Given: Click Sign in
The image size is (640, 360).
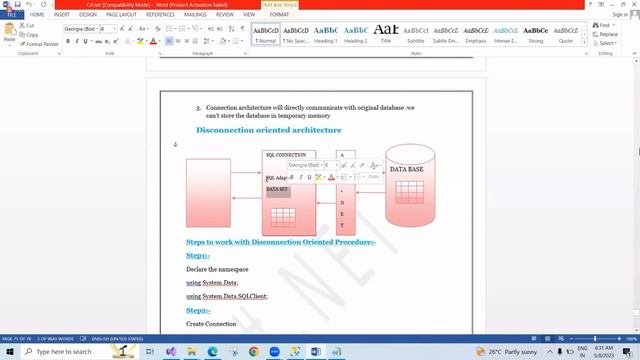Looking at the screenshot, I should click(620, 15).
